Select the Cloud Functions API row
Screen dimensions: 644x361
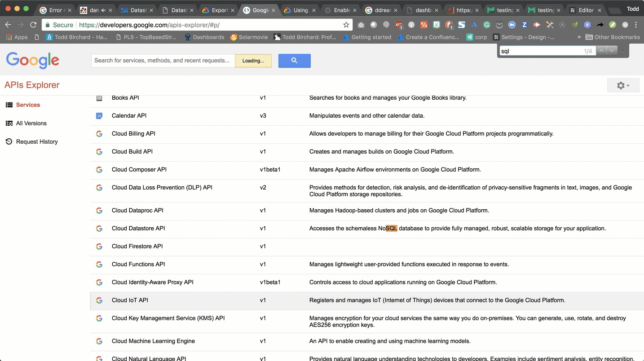point(367,264)
